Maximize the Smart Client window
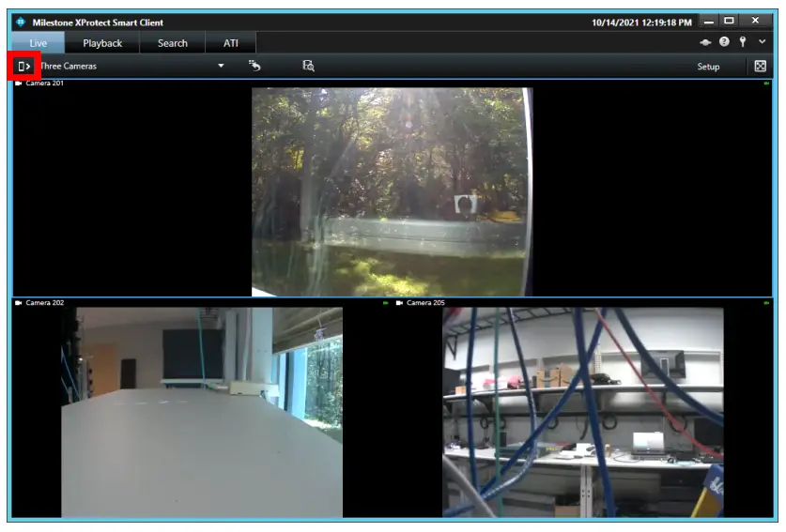This screenshot has height=532, width=786. 730,21
